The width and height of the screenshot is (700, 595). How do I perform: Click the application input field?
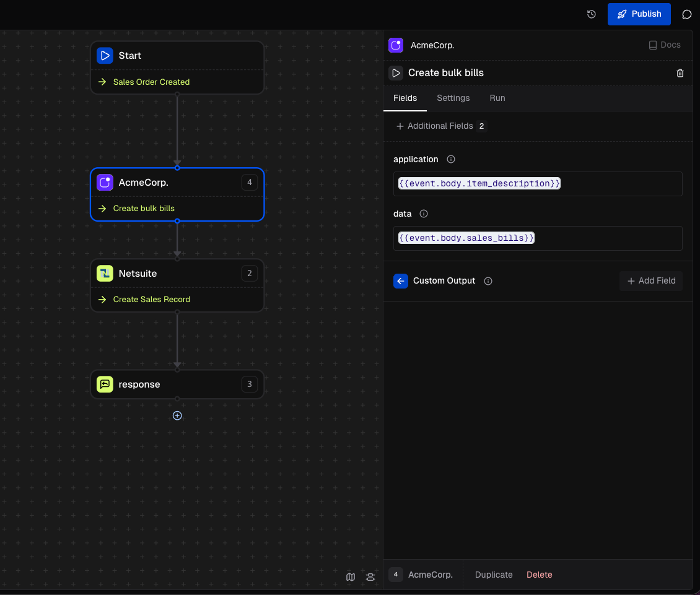[x=538, y=184]
